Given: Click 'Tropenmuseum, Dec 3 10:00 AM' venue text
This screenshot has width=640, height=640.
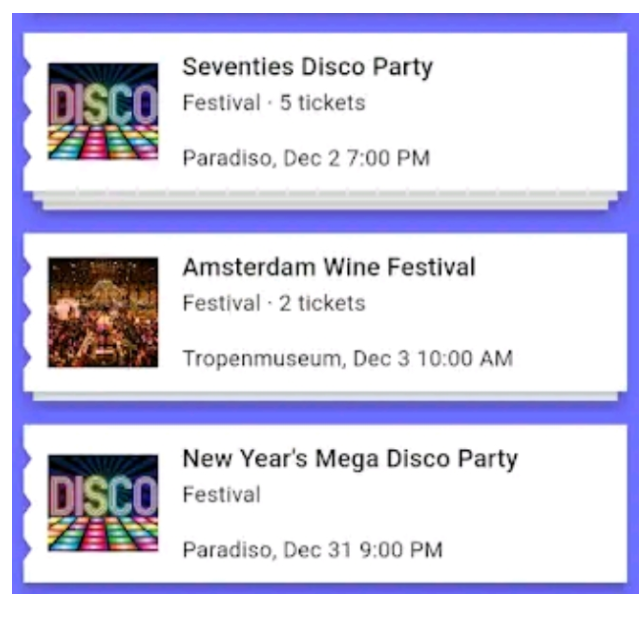Looking at the screenshot, I should click(348, 358).
